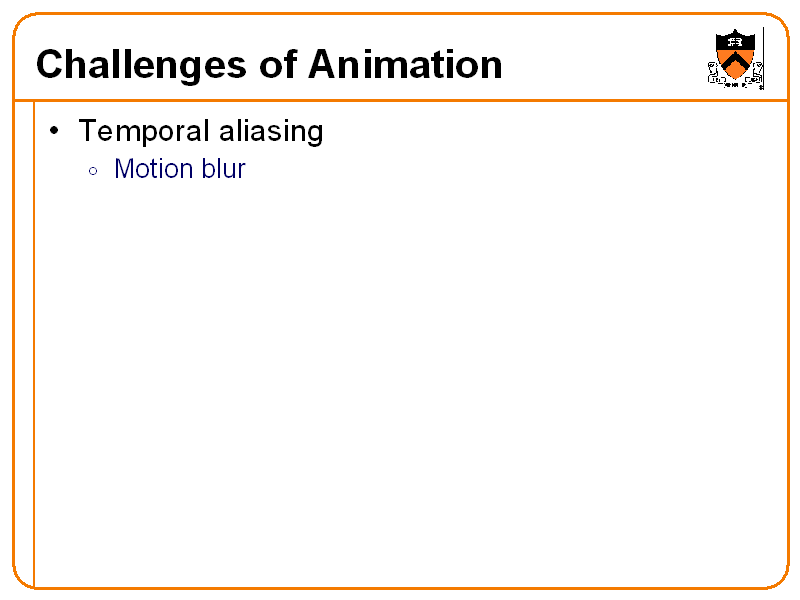The height and width of the screenshot is (600, 800).
Task: Click the word Animation in the title
Action: pyautogui.click(x=405, y=65)
